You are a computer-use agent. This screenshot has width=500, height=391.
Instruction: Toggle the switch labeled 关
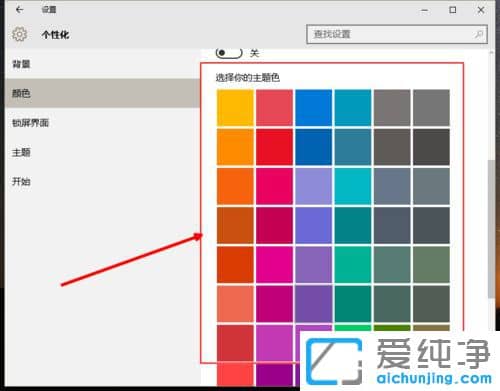pos(229,53)
